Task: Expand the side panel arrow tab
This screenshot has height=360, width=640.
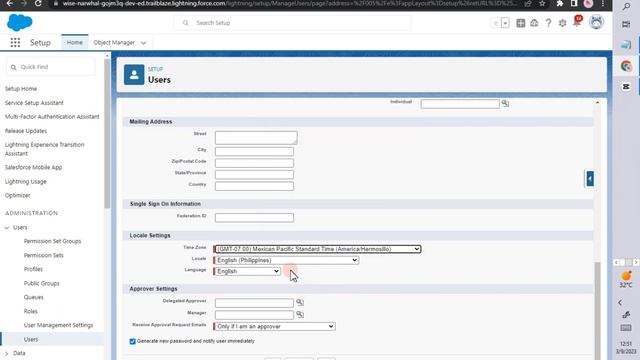Action: 590,179
